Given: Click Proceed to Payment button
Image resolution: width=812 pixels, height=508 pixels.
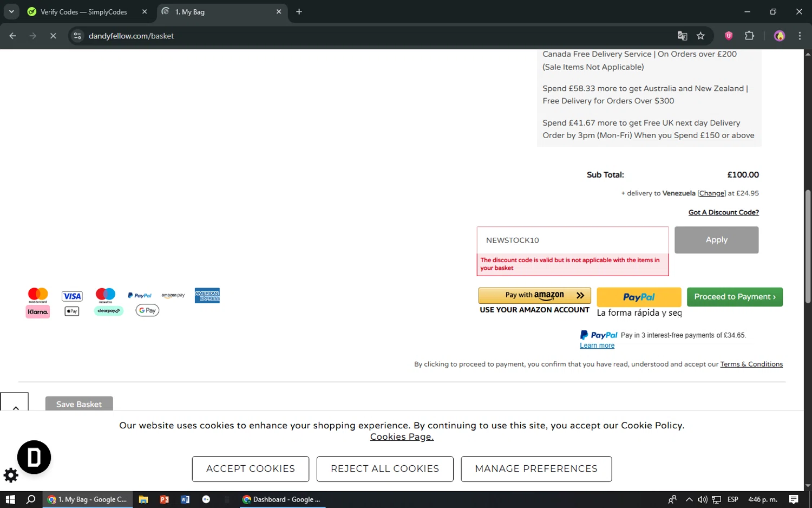Looking at the screenshot, I should click(735, 297).
